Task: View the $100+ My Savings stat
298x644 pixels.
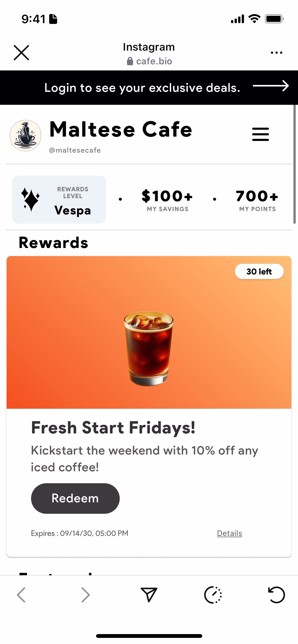Action: tap(167, 200)
